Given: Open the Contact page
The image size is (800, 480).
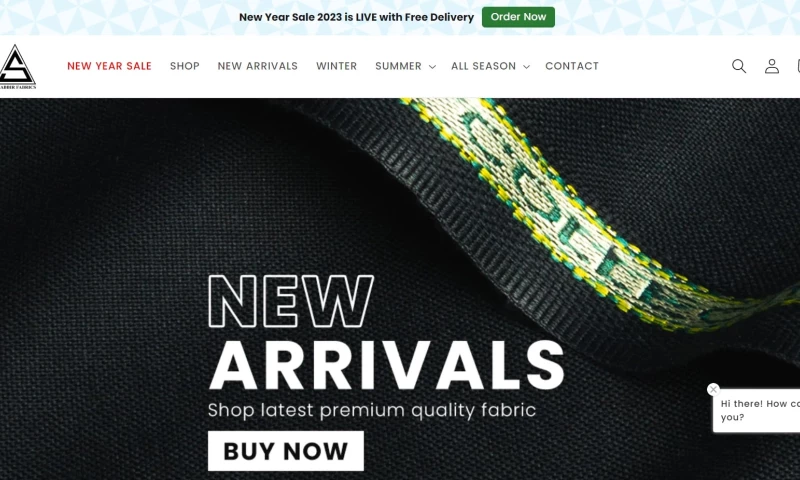Looking at the screenshot, I should click(x=572, y=66).
